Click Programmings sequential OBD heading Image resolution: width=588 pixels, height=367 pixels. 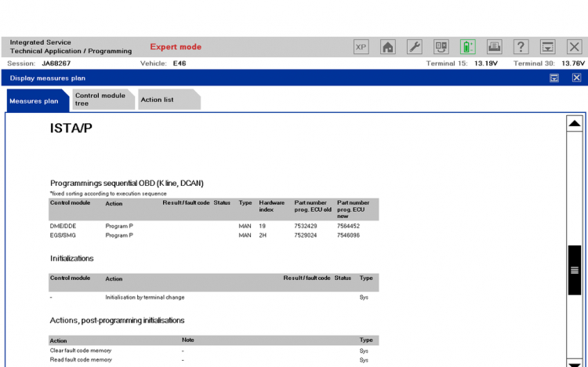tap(127, 183)
